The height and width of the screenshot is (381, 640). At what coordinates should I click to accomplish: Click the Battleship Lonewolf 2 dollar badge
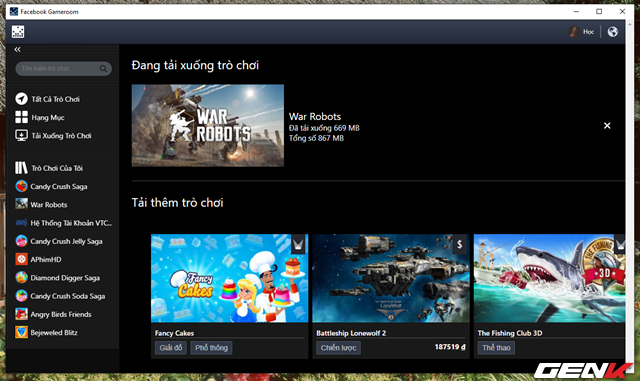tap(460, 244)
